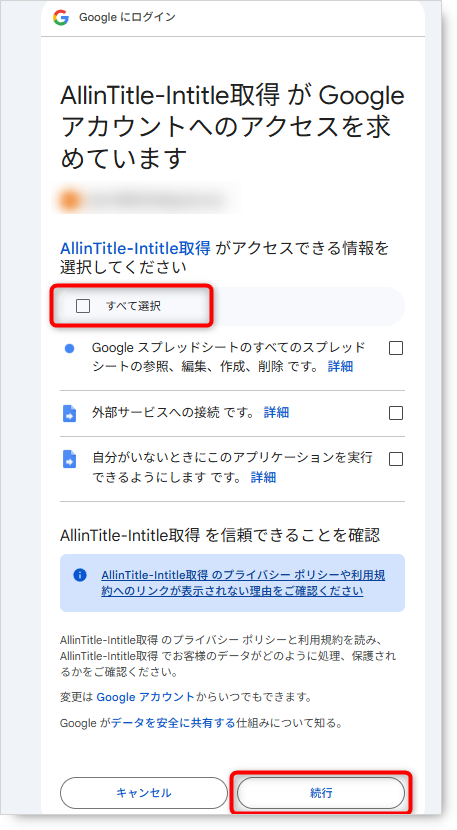Click the Google logo icon in header

(61, 18)
